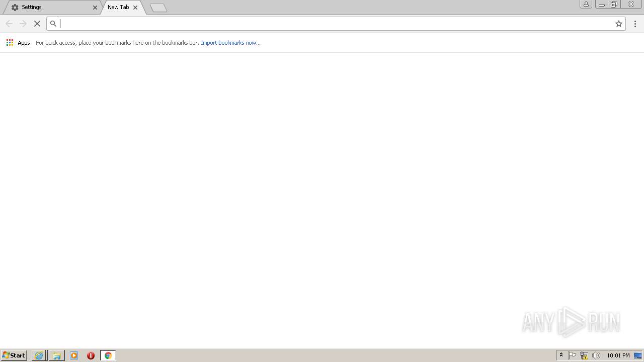
Task: Show hidden tray icons arrow
Action: click(x=561, y=355)
